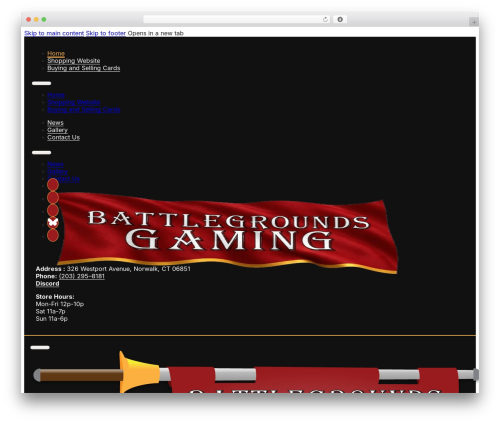The height and width of the screenshot is (423, 500).
Task: Follow the Skip to main content link
Action: (x=54, y=33)
